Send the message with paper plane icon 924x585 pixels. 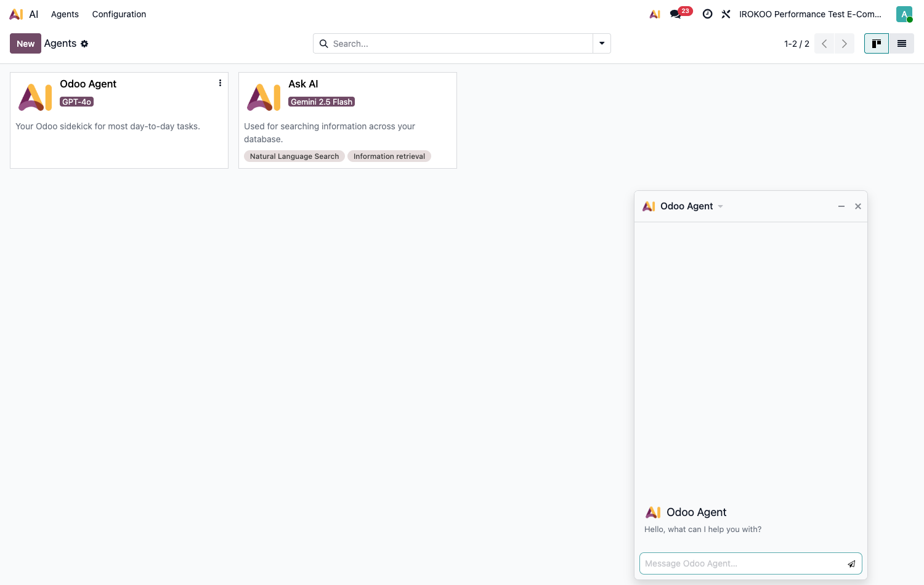coord(851,563)
